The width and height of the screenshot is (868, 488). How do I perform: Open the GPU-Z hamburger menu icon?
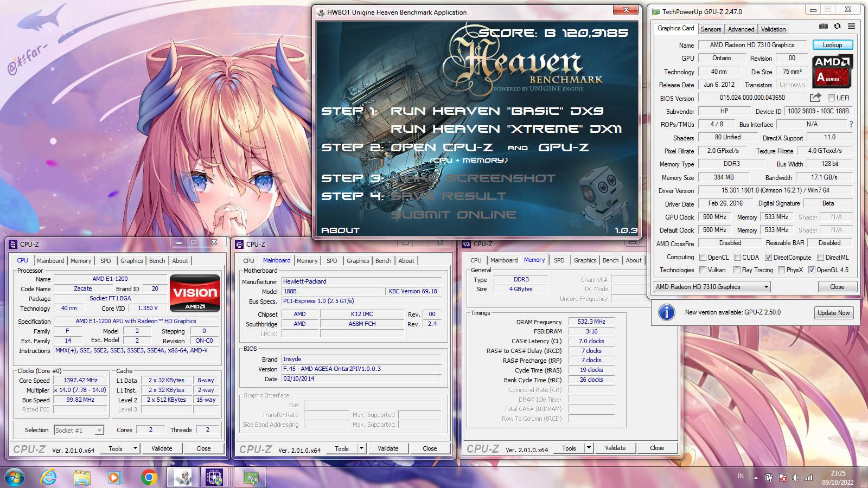851,26
